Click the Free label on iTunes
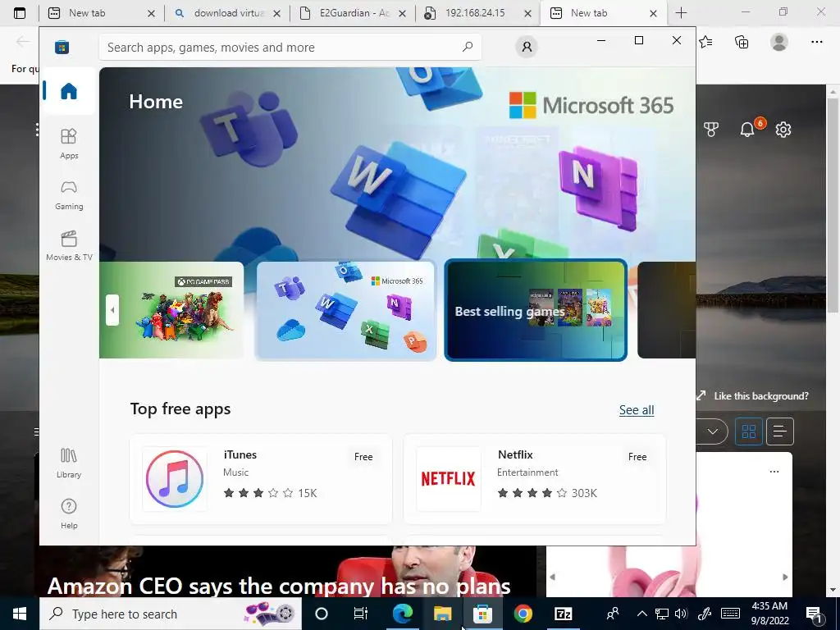Viewport: 840px width, 630px height. point(363,457)
